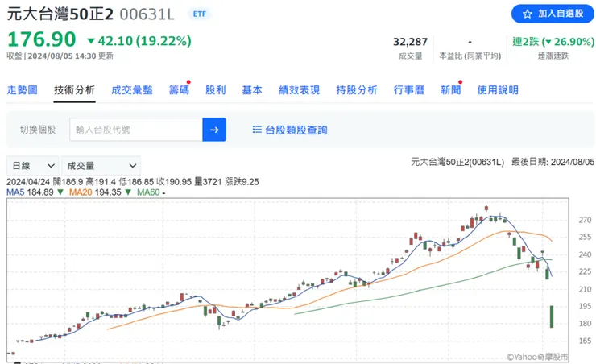Click the 收盤 2024/08/05 14:30 更新 timestamp

[x=60, y=56]
